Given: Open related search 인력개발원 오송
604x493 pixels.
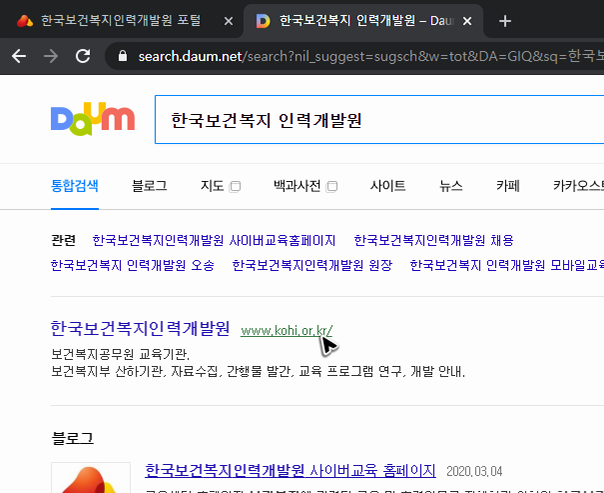Looking at the screenshot, I should [133, 265].
